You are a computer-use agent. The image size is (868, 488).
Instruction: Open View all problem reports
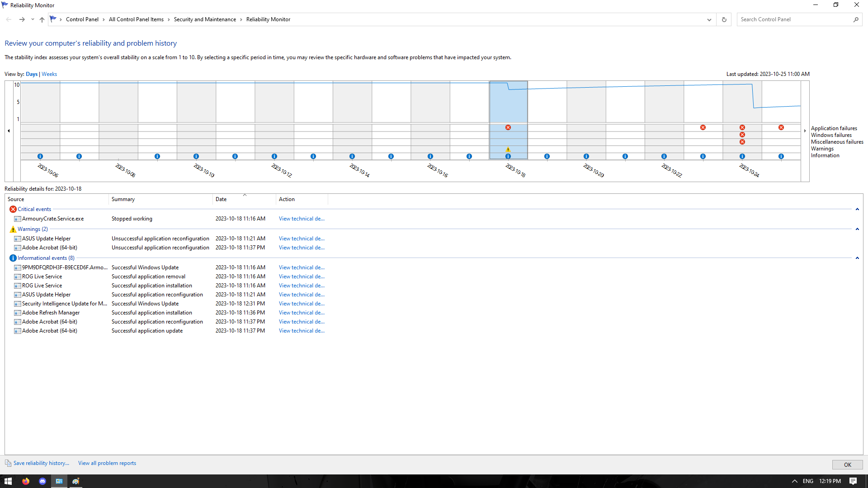tap(107, 463)
